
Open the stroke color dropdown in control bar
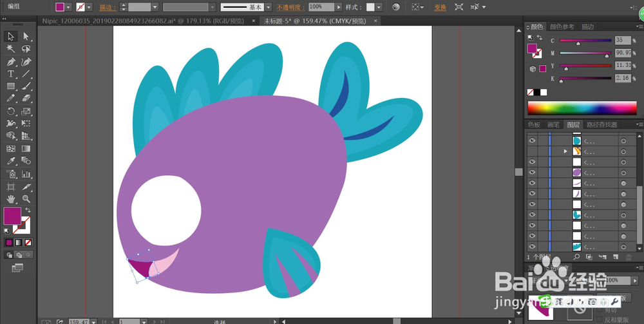(x=89, y=7)
